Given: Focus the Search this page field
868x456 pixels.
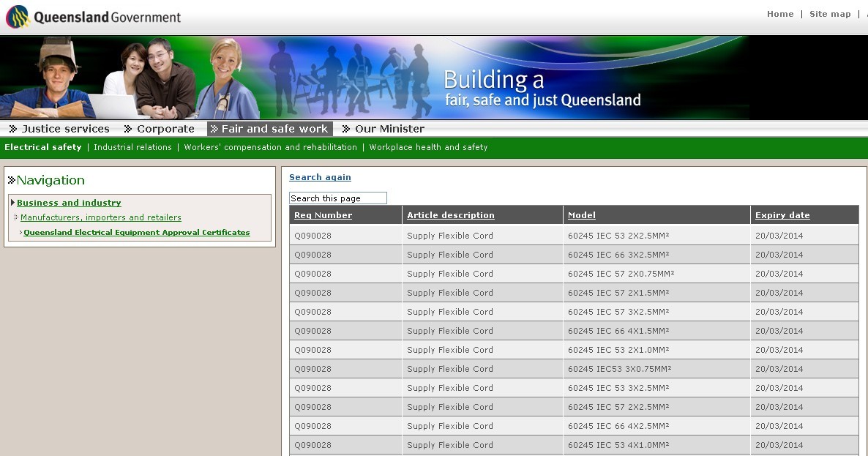Looking at the screenshot, I should pos(337,198).
